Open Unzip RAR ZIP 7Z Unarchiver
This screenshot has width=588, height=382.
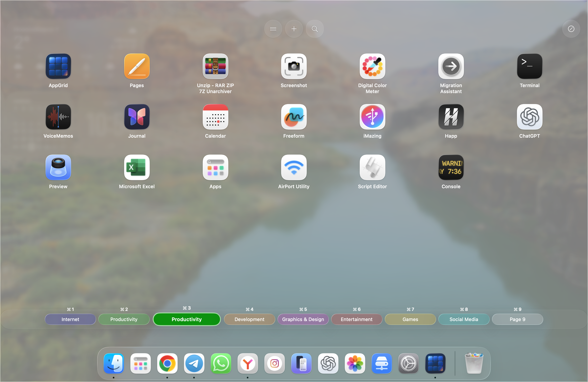[x=215, y=66]
